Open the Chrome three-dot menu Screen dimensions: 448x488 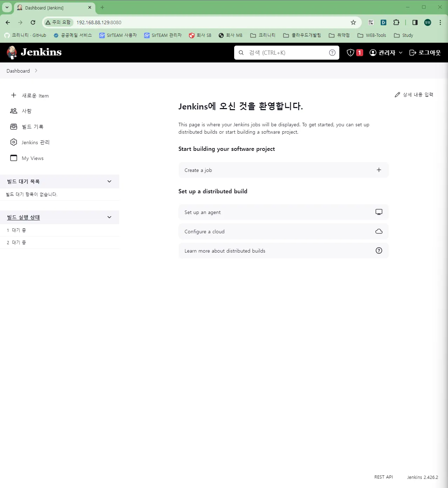[440, 22]
